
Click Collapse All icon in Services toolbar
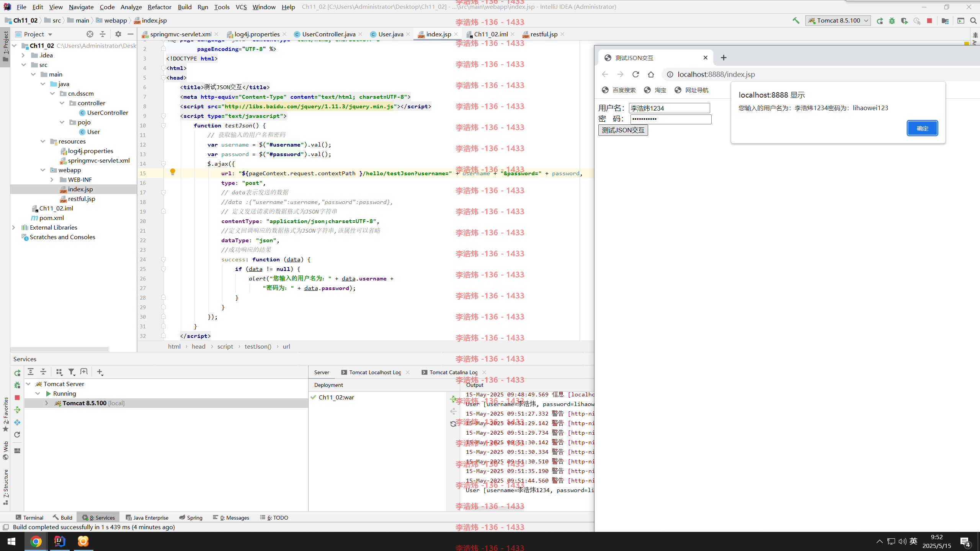tap(43, 372)
